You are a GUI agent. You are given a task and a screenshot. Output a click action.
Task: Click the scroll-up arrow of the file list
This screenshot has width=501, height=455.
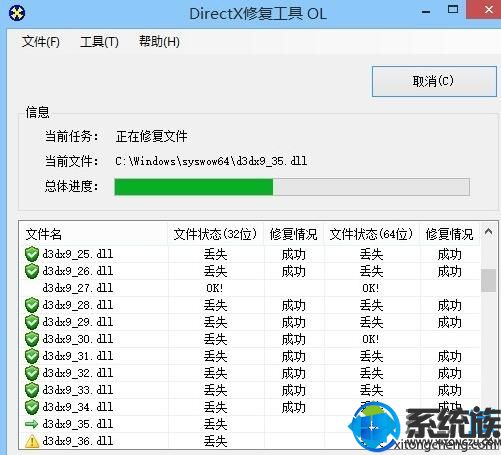(x=488, y=232)
